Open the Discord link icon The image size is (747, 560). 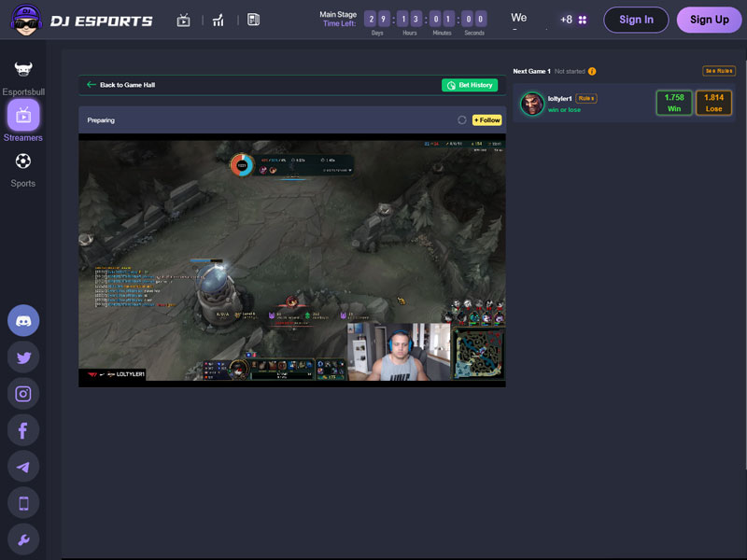click(23, 320)
